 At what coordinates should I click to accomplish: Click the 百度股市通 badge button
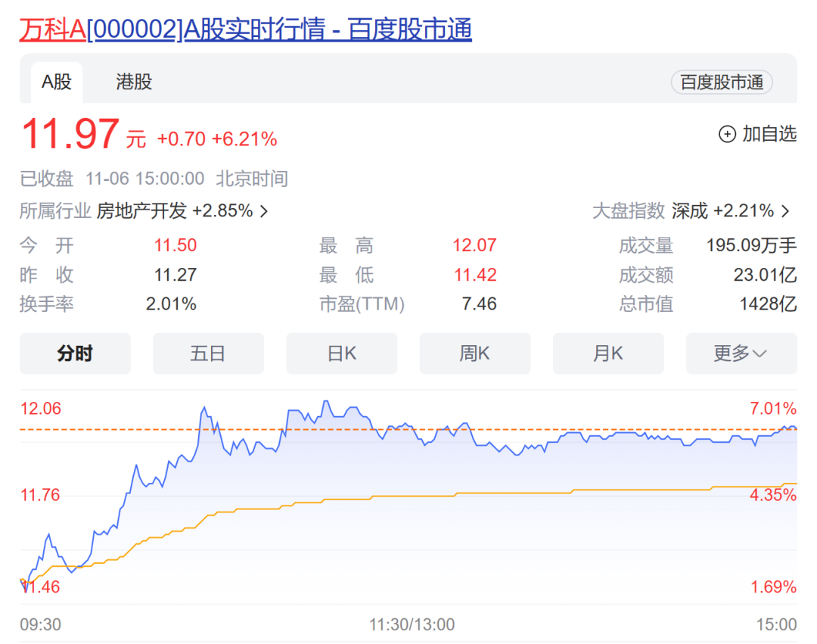click(722, 82)
